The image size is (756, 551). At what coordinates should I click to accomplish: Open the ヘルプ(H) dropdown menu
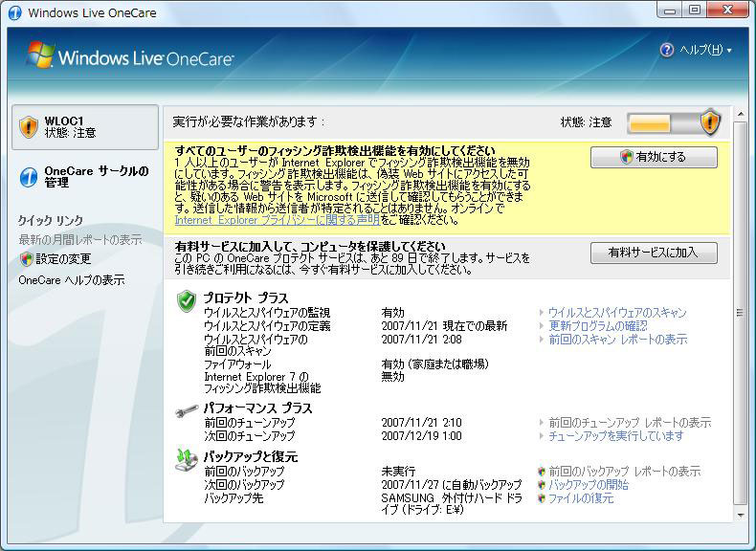pos(705,50)
